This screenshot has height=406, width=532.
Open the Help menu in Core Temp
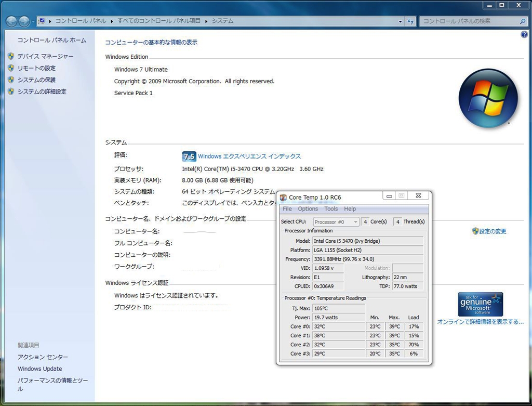coord(350,209)
